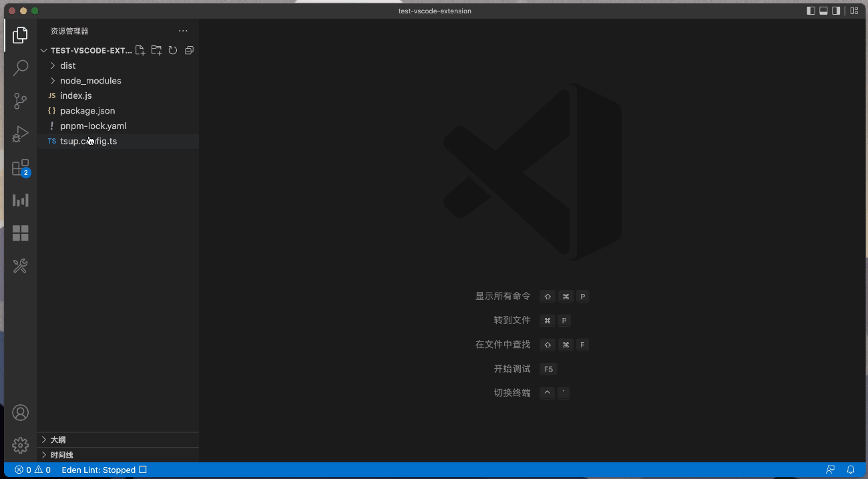Click the 在文件中查找 shortcut hint
The image size is (868, 479).
(503, 345)
